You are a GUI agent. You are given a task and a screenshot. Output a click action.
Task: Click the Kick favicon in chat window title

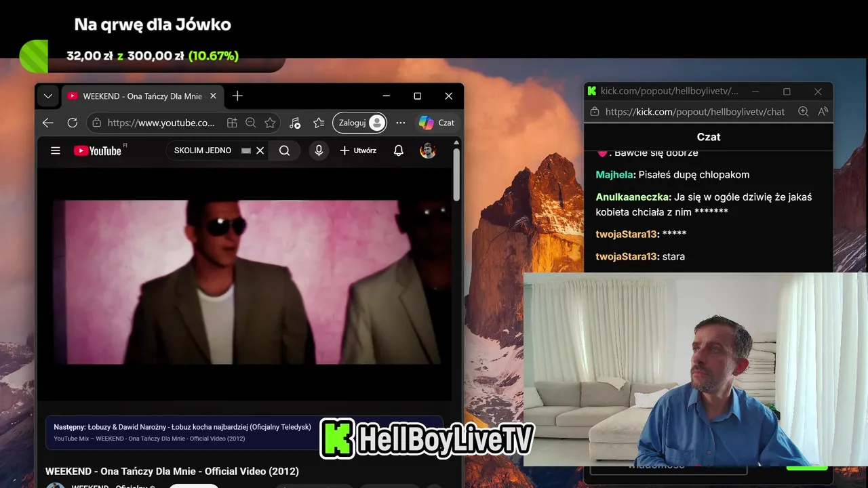(x=592, y=91)
